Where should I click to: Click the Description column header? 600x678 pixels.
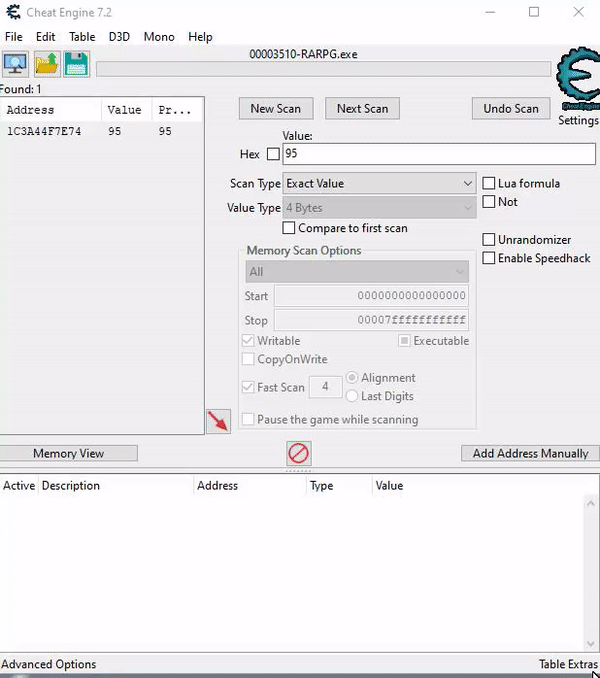click(116, 486)
